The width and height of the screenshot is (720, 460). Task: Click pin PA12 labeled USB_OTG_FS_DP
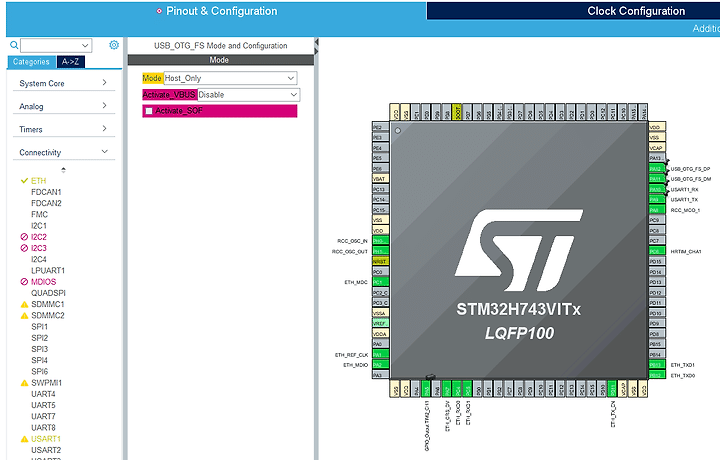pos(657,168)
